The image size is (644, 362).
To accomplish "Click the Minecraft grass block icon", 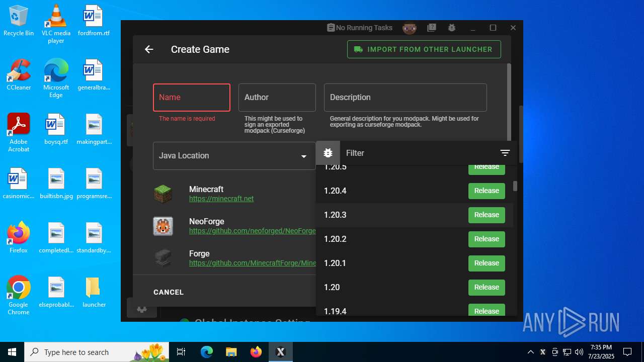I will [163, 194].
